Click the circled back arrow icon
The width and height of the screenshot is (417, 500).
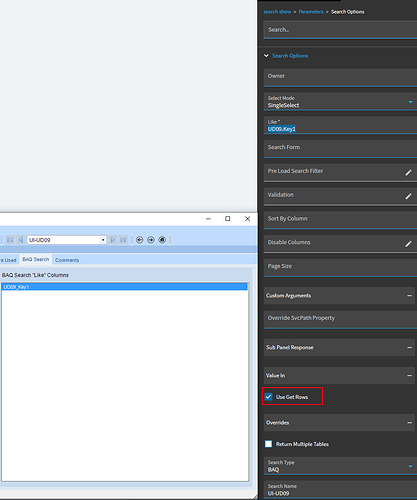[x=140, y=240]
